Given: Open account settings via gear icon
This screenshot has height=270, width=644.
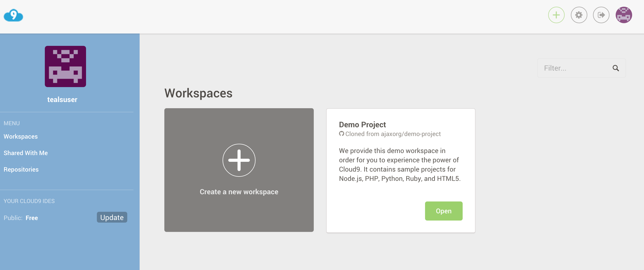Looking at the screenshot, I should pos(579,15).
